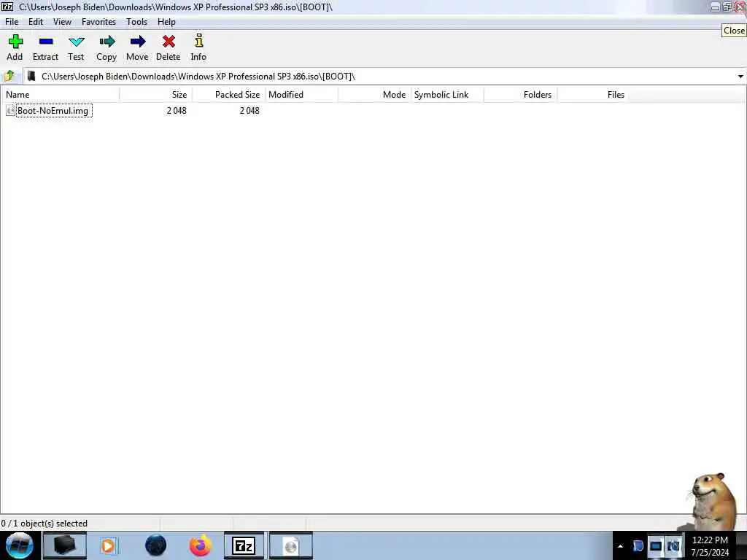Sort by Symbolic Link column header
This screenshot has width=747, height=560.
447,95
